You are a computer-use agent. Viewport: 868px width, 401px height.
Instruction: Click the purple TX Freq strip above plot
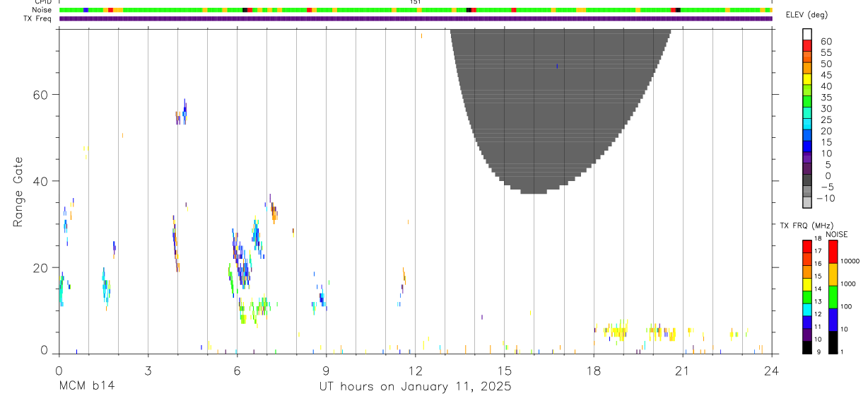(416, 18)
